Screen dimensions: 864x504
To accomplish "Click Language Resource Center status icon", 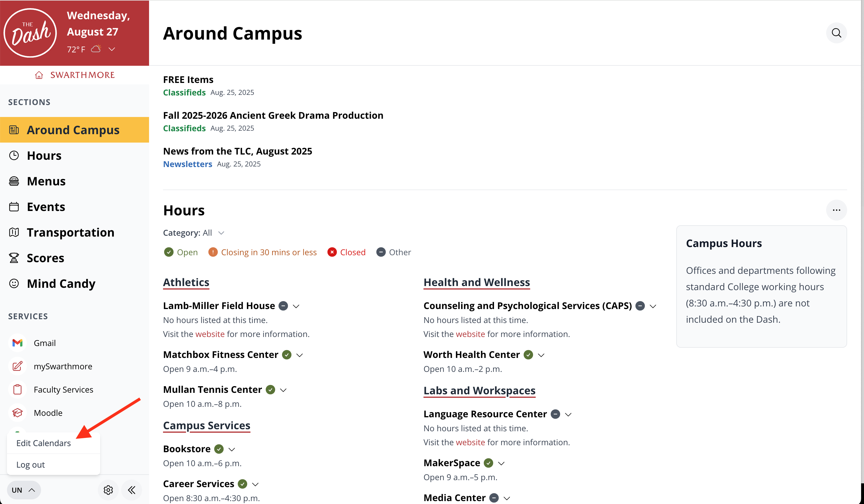I will click(x=555, y=414).
